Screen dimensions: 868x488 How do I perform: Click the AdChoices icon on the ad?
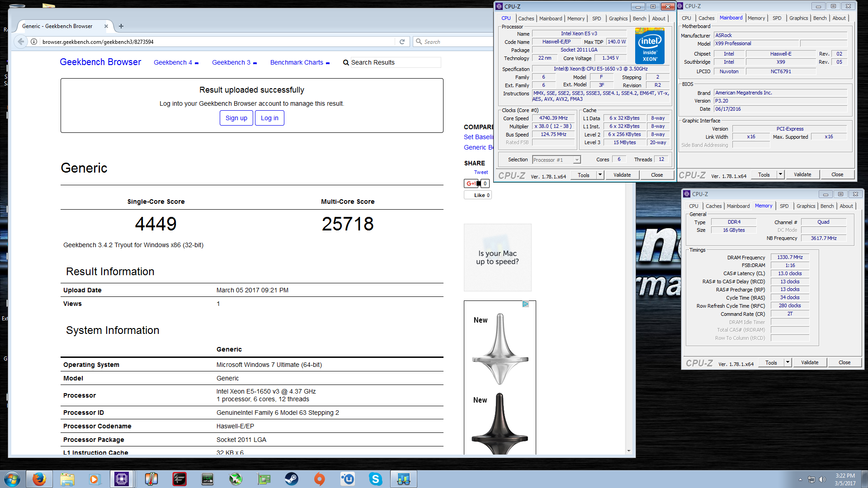(x=525, y=304)
